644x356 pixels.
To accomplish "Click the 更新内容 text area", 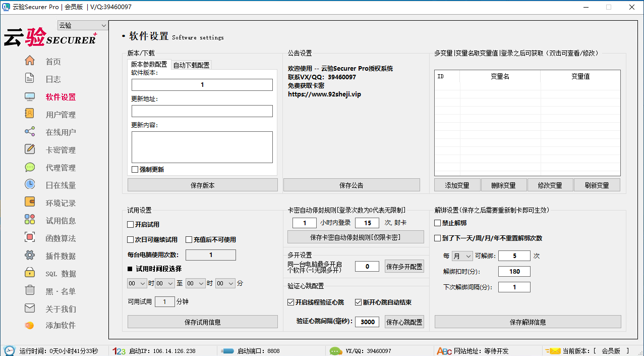I will tap(202, 147).
